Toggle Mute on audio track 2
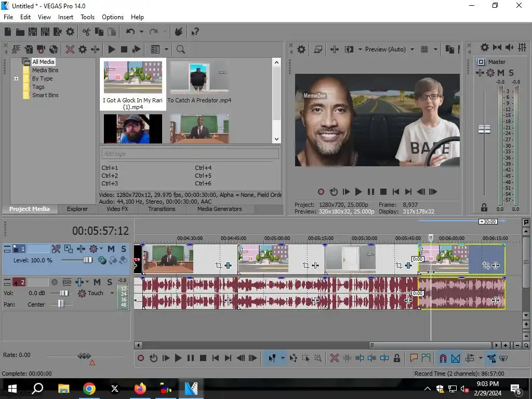The height and width of the screenshot is (399, 532). 97,282
